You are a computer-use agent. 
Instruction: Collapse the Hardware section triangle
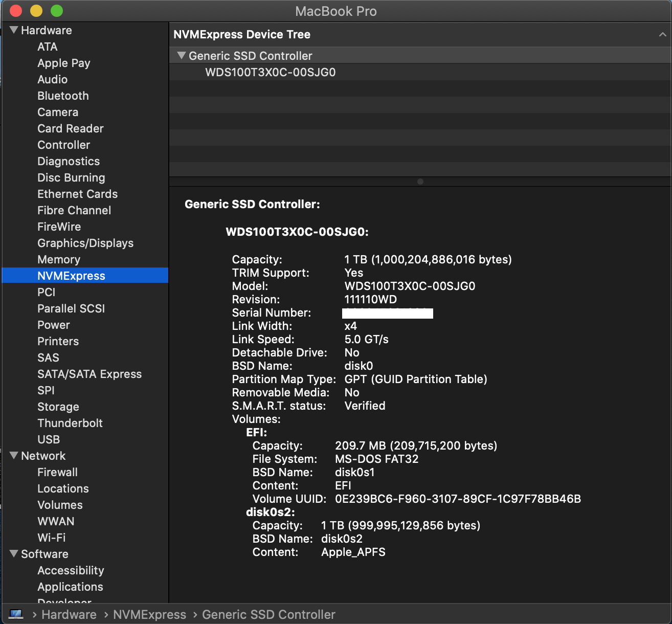(x=14, y=30)
